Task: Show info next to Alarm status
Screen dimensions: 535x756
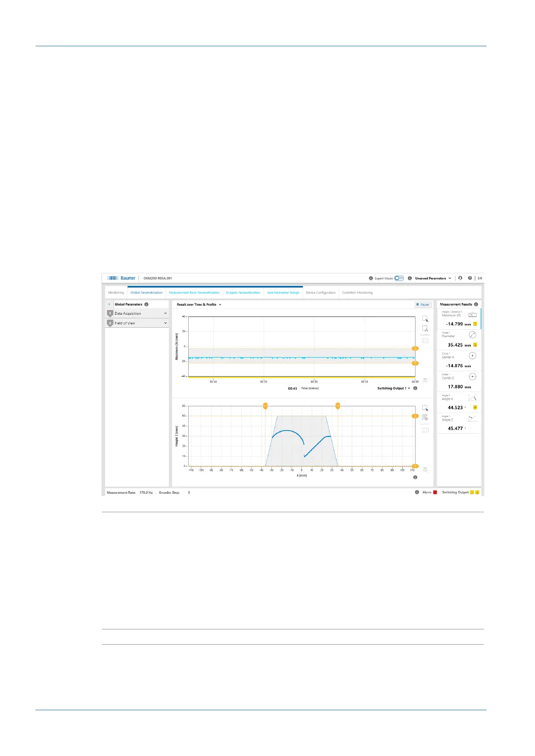Action: 417,492
